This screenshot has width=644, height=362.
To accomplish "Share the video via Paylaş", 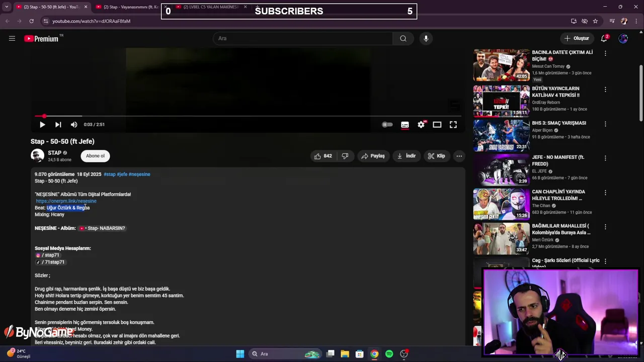I will (x=373, y=156).
